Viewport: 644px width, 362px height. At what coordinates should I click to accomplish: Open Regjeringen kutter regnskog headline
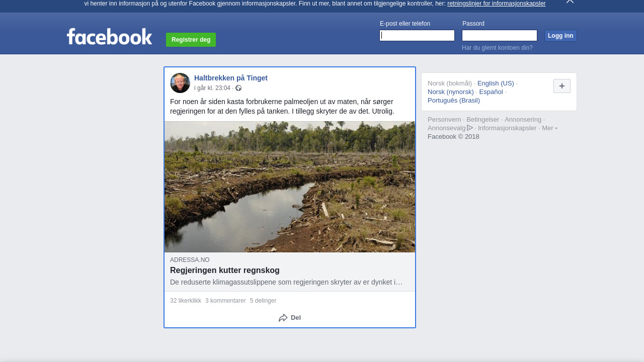[225, 270]
